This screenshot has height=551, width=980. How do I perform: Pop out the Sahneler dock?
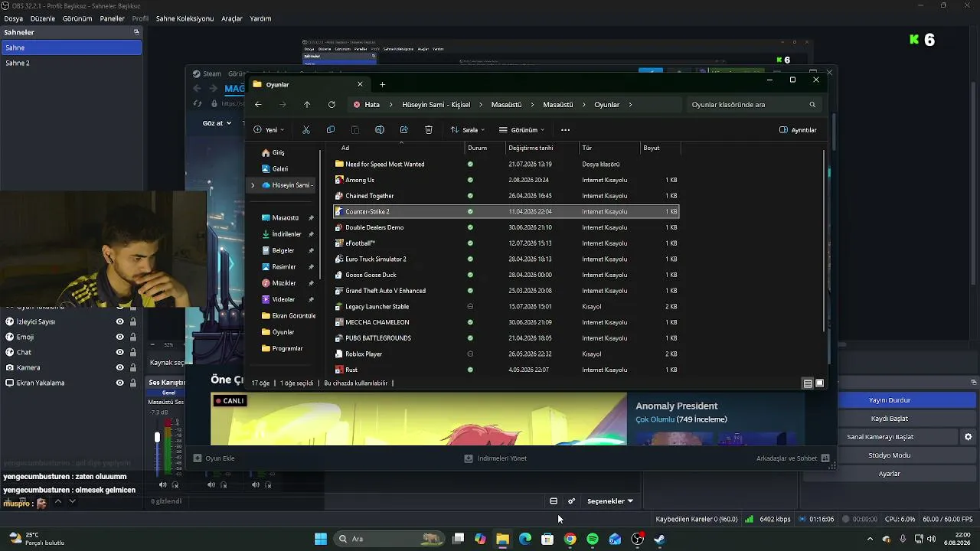point(136,32)
